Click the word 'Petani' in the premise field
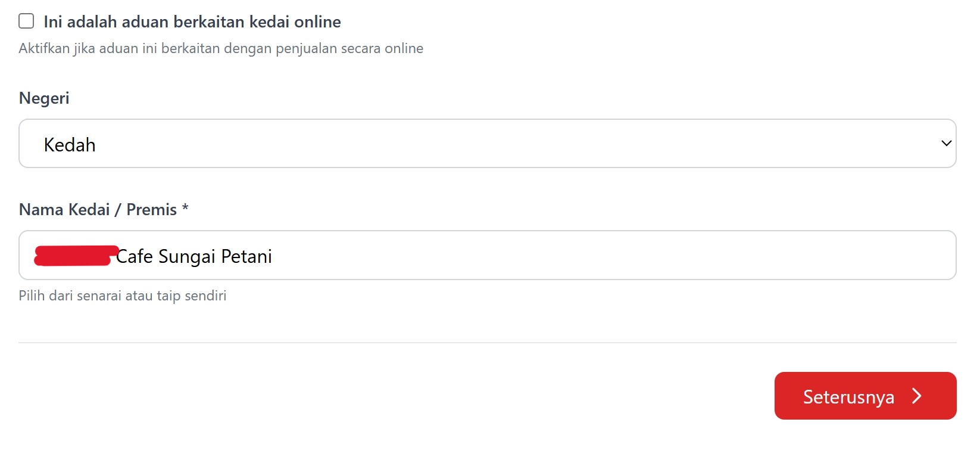This screenshot has height=450, width=980. (x=246, y=256)
